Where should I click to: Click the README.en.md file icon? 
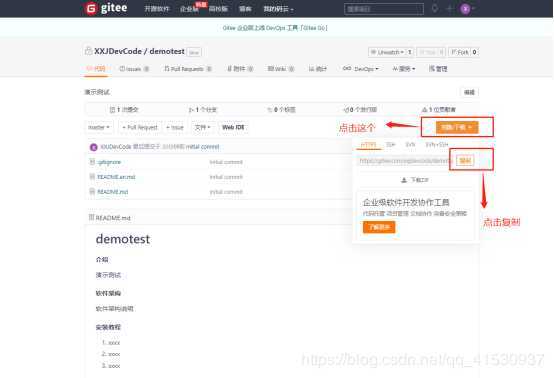tap(92, 177)
